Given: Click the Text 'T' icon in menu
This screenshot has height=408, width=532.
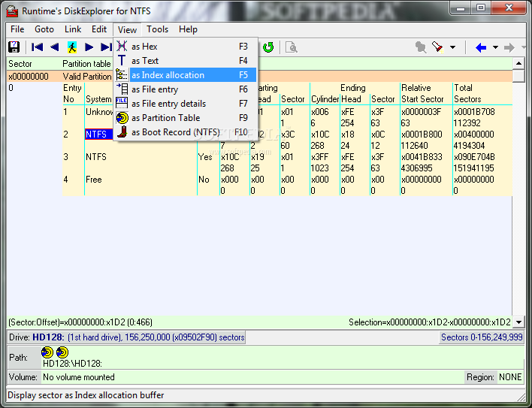Looking at the screenshot, I should (x=122, y=60).
